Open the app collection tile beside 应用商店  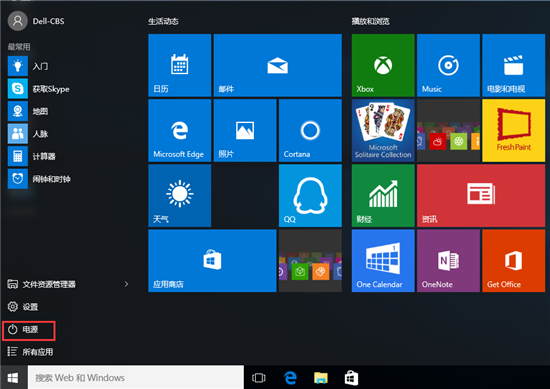coord(310,261)
